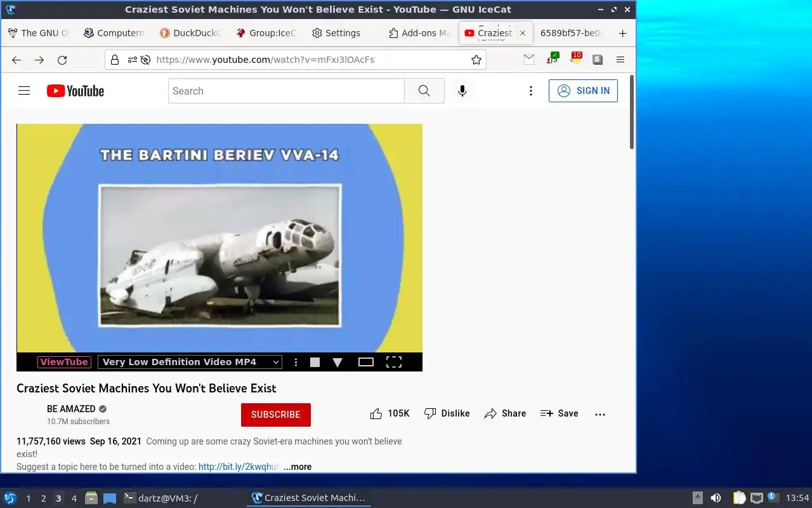The width and height of the screenshot is (812, 508).
Task: Open ViewTube options three-dot icon
Action: pyautogui.click(x=296, y=362)
